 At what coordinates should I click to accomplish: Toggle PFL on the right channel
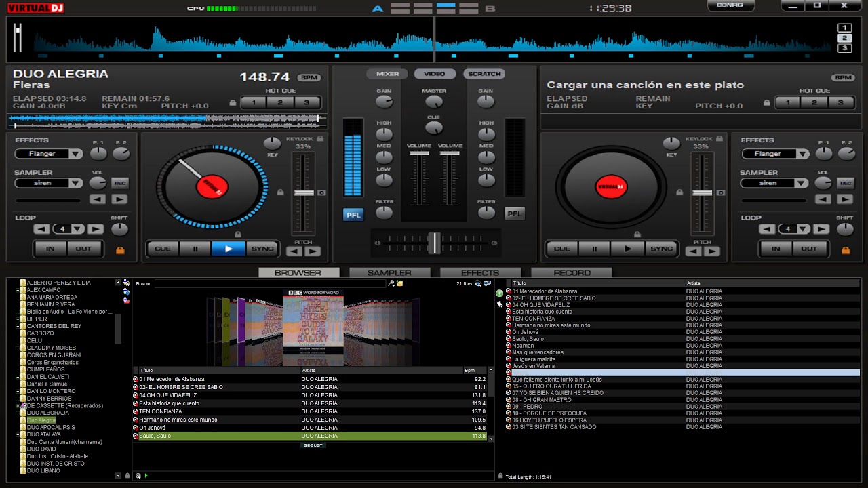[515, 214]
